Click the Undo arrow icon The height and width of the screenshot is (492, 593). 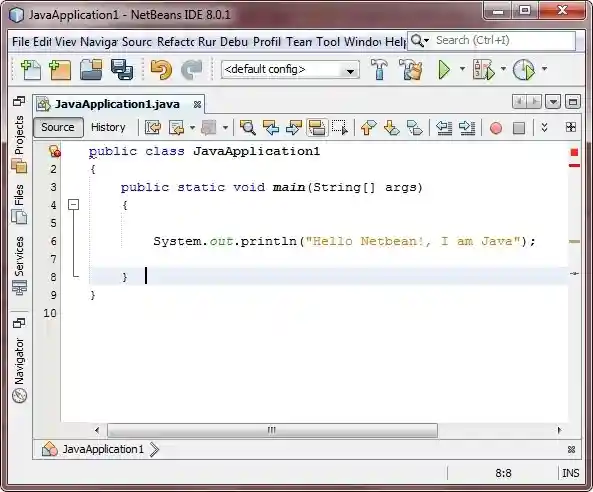161,70
